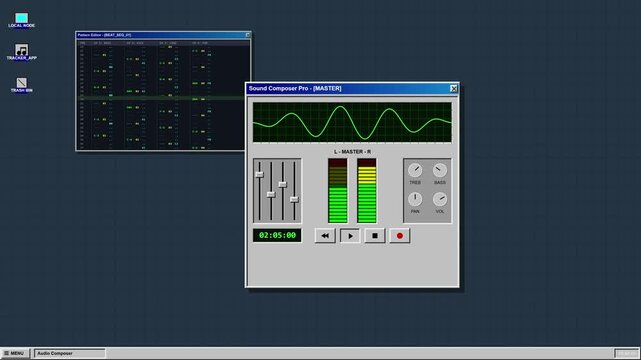
Task: Close the Sound Composer Pro window
Action: pyautogui.click(x=454, y=89)
